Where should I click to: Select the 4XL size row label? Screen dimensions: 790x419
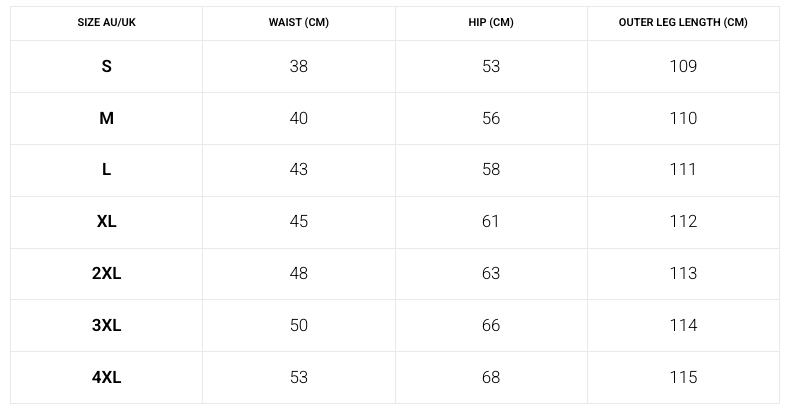click(x=106, y=377)
